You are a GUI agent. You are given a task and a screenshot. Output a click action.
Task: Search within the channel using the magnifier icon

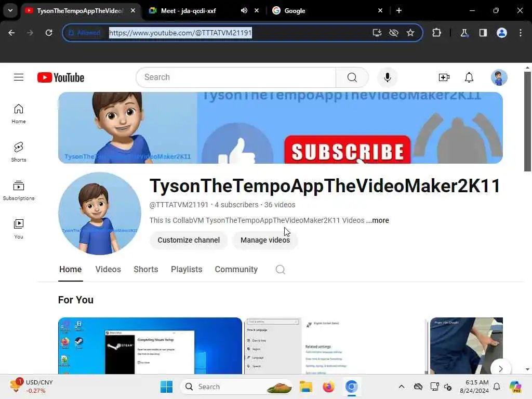(x=280, y=270)
